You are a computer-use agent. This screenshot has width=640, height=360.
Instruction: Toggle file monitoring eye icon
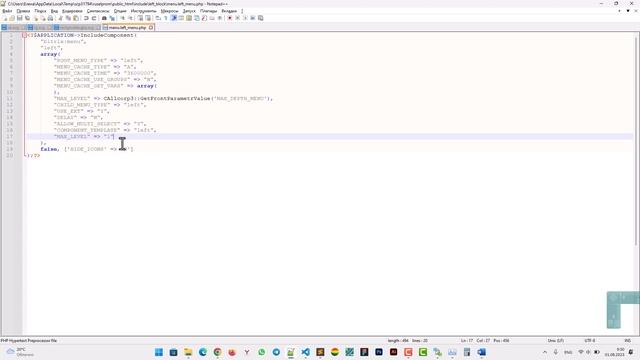coord(220,18)
